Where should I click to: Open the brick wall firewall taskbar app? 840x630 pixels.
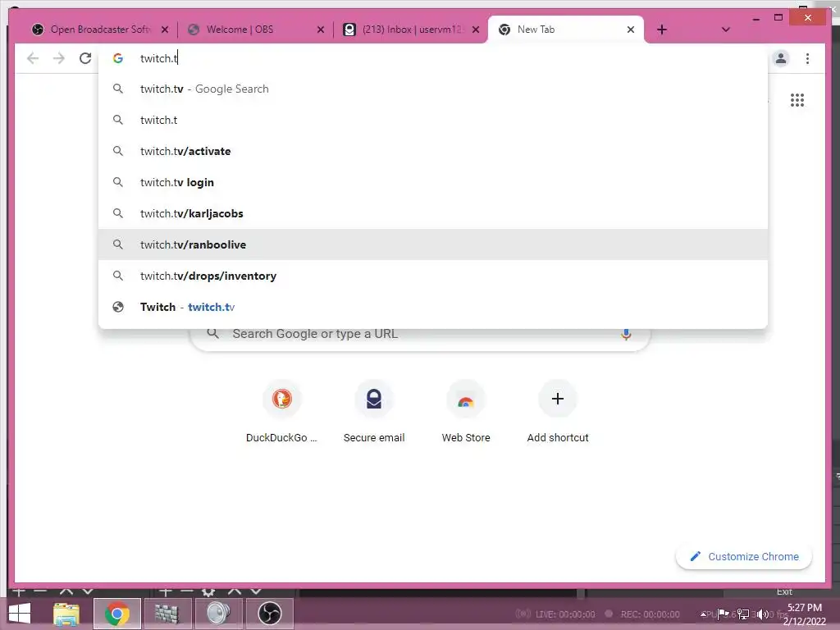[167, 614]
